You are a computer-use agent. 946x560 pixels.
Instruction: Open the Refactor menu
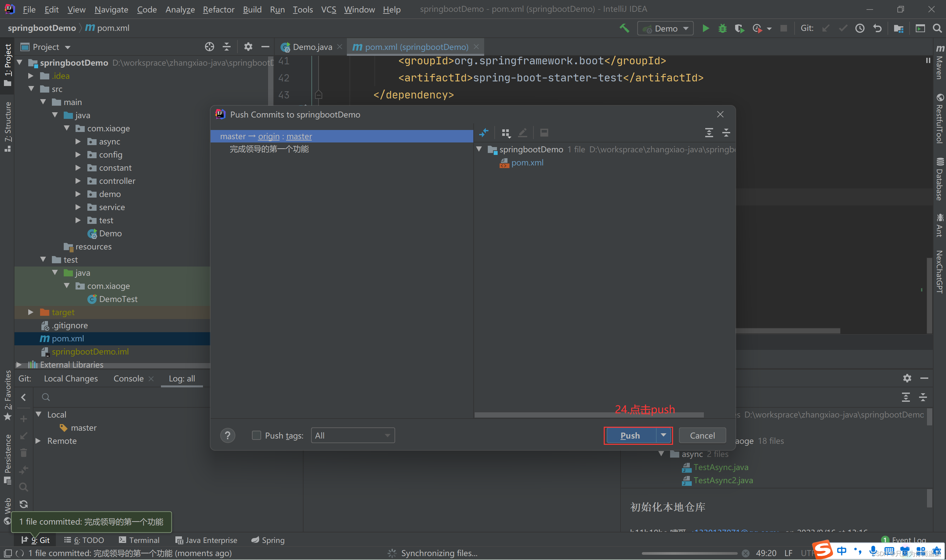click(x=218, y=10)
